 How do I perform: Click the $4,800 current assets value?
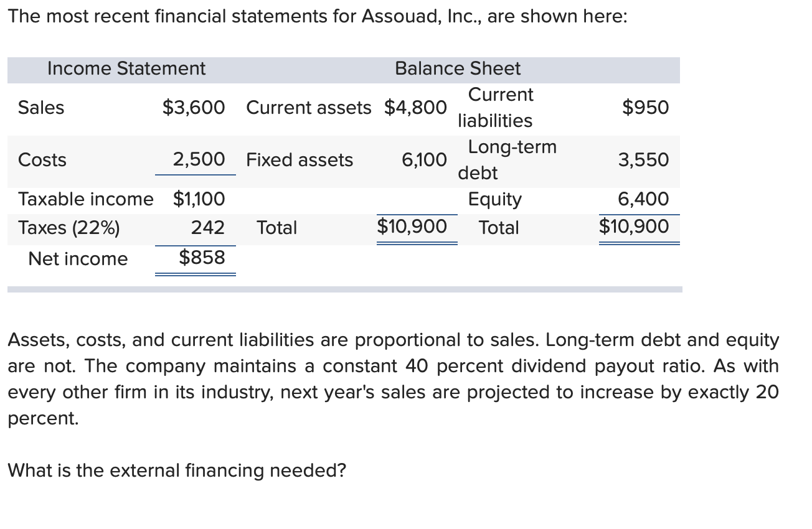pyautogui.click(x=415, y=108)
